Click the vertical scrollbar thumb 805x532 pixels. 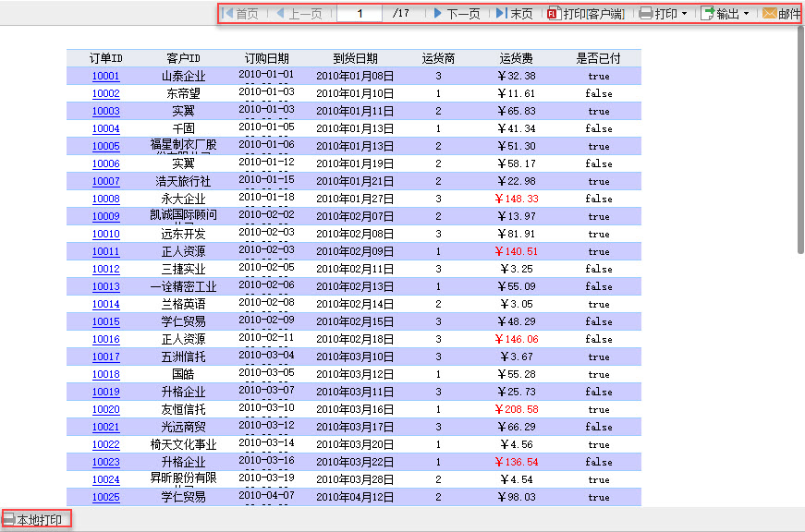point(800,139)
